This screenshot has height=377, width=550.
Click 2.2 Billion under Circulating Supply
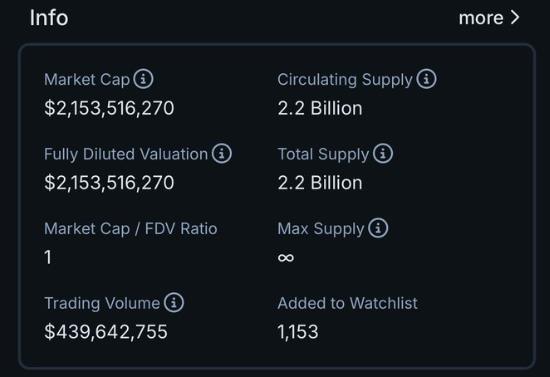tap(320, 108)
